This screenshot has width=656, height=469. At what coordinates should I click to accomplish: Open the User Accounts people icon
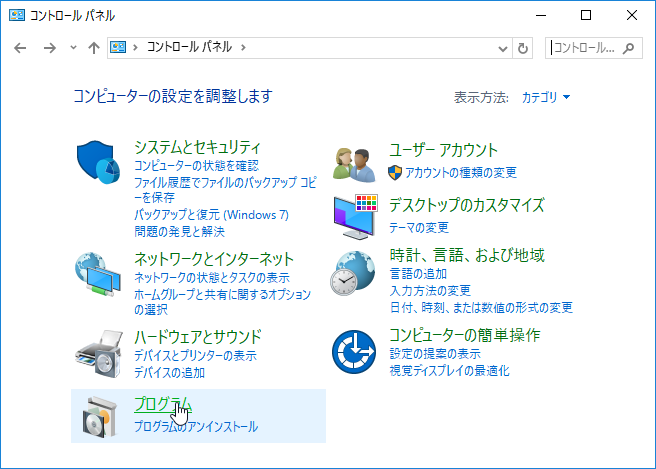click(355, 165)
